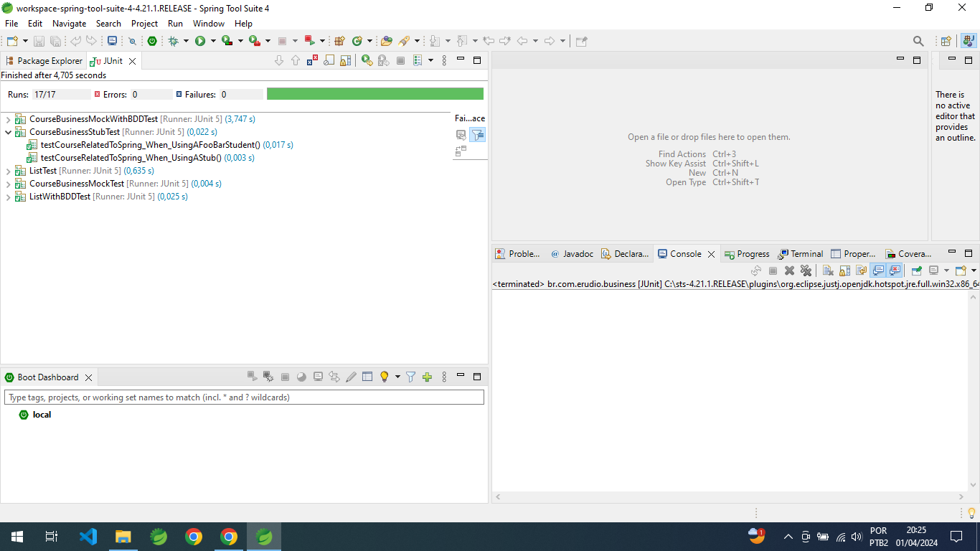Click the green JUnit progress bar
Viewport: 980px width, 551px height.
click(375, 94)
